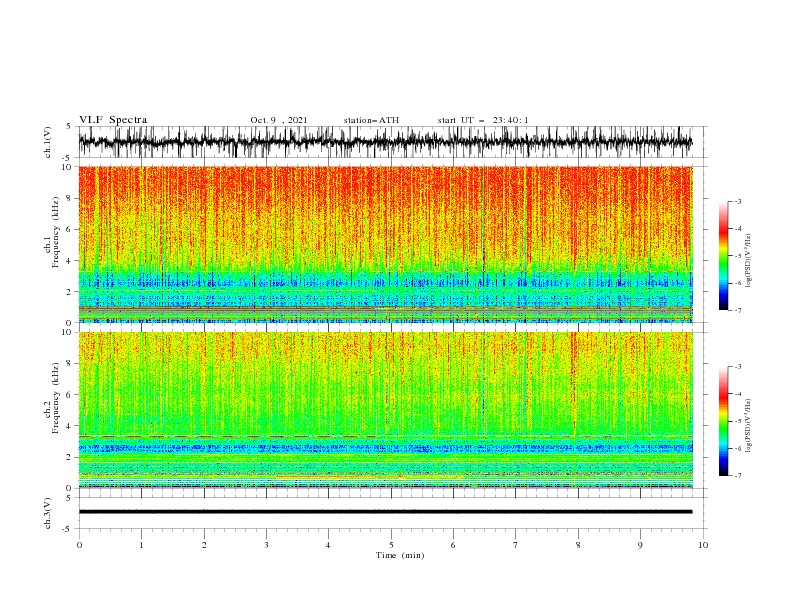The image size is (792, 612).
Task: Click the 6 kHz tick label of ch.2 spectrogram
Action: [69, 395]
